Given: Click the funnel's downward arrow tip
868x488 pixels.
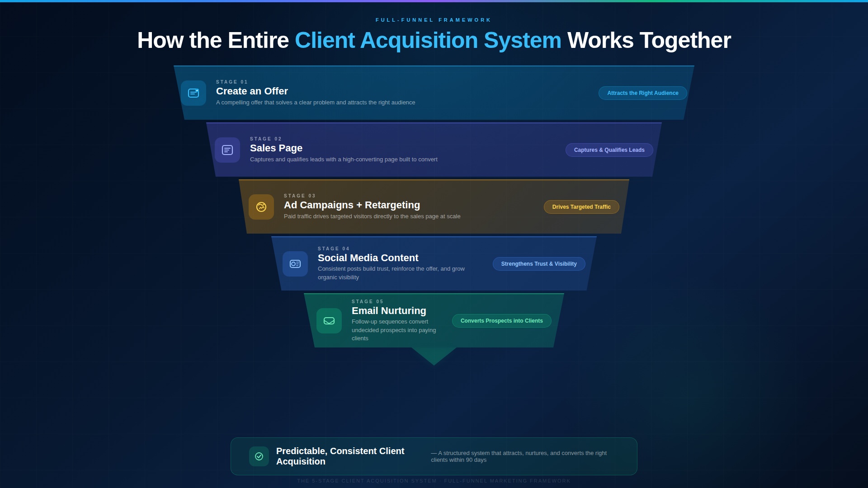Looking at the screenshot, I should point(434,357).
